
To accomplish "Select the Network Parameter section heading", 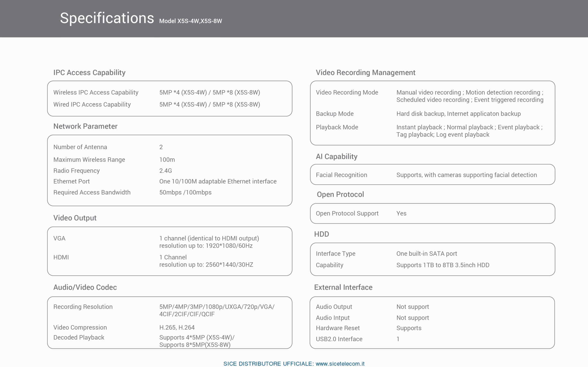I will click(x=85, y=126).
